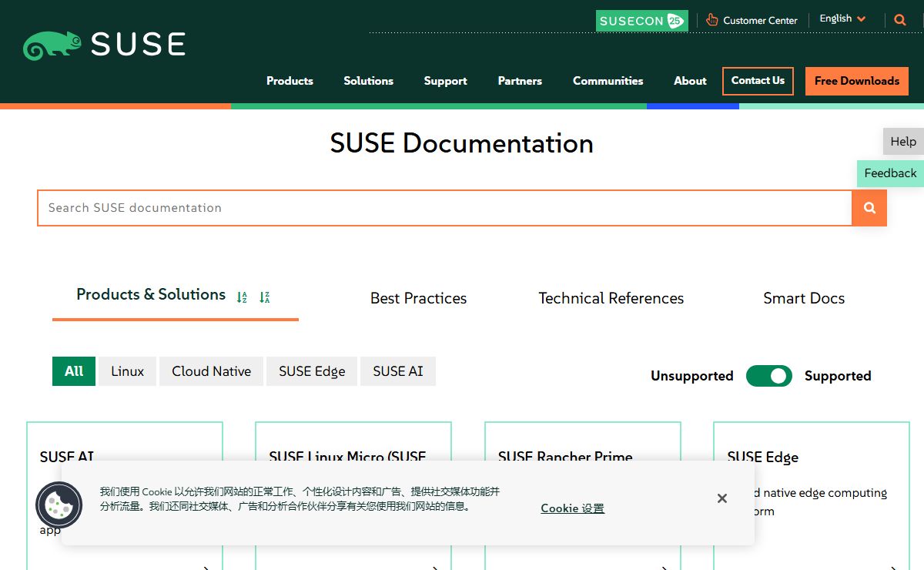Switch to the Smart Docs tab
This screenshot has height=570, width=924.
(x=804, y=298)
